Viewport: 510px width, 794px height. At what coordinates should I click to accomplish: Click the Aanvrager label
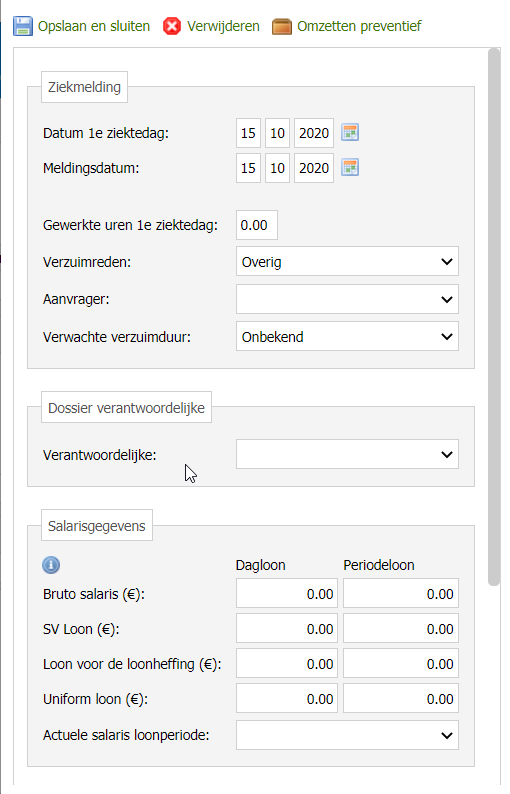coord(76,299)
